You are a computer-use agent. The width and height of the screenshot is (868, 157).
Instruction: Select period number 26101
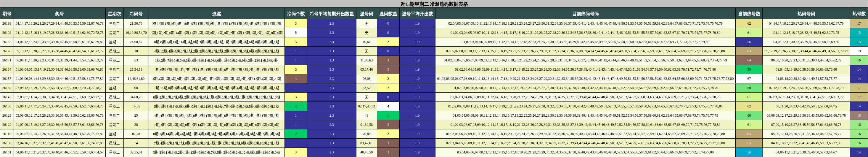coord(7,152)
